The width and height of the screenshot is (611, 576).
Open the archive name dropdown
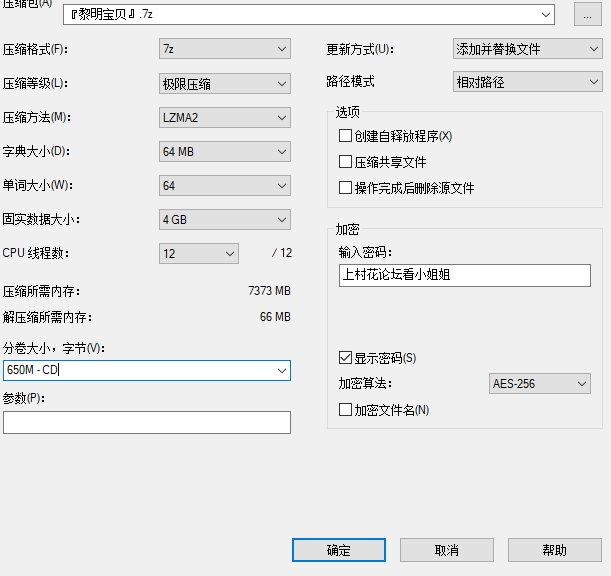[x=545, y=14]
